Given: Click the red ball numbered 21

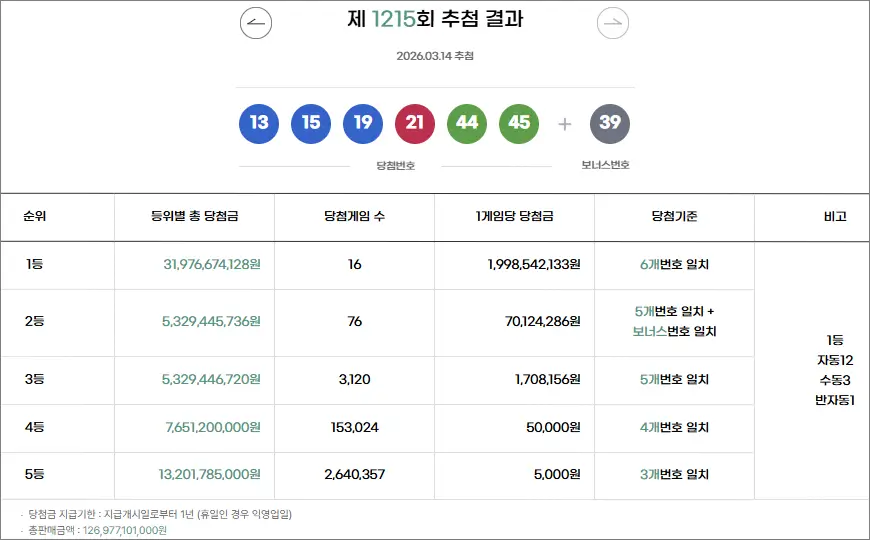Looking at the screenshot, I should [415, 123].
